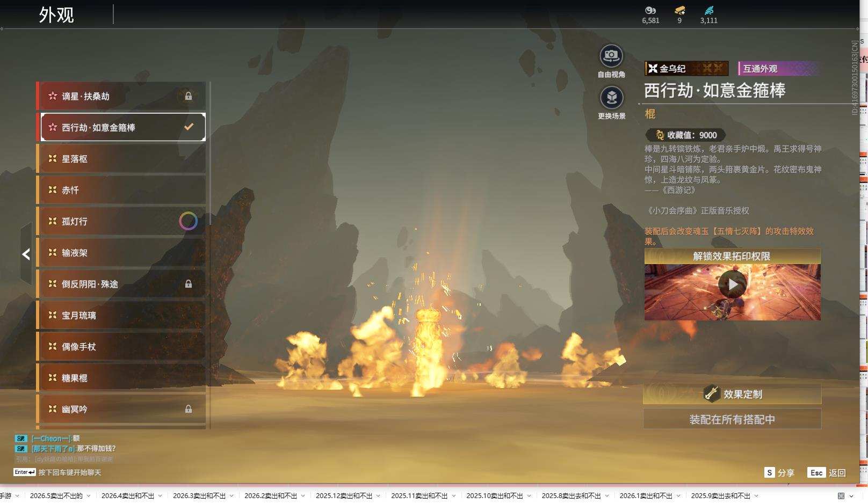Click the 分享 share button
The width and height of the screenshot is (868, 504).
point(779,472)
